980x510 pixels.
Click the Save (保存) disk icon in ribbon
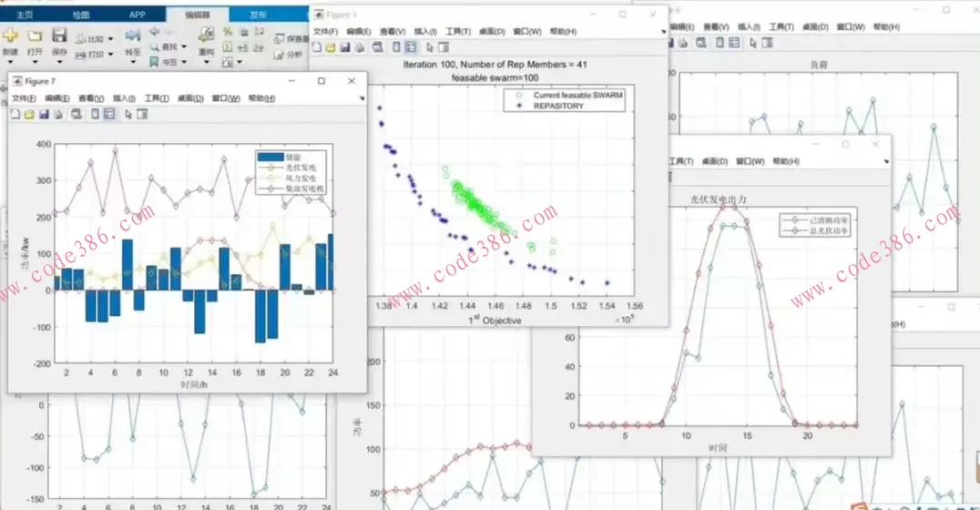[x=59, y=36]
